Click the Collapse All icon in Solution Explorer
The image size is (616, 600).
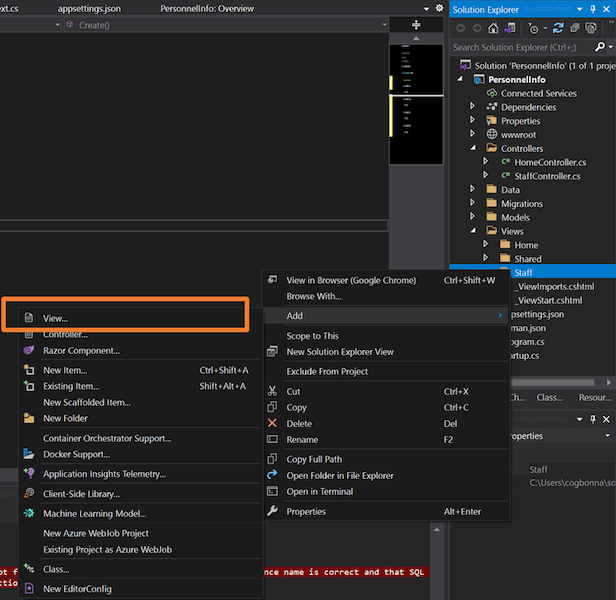click(577, 28)
